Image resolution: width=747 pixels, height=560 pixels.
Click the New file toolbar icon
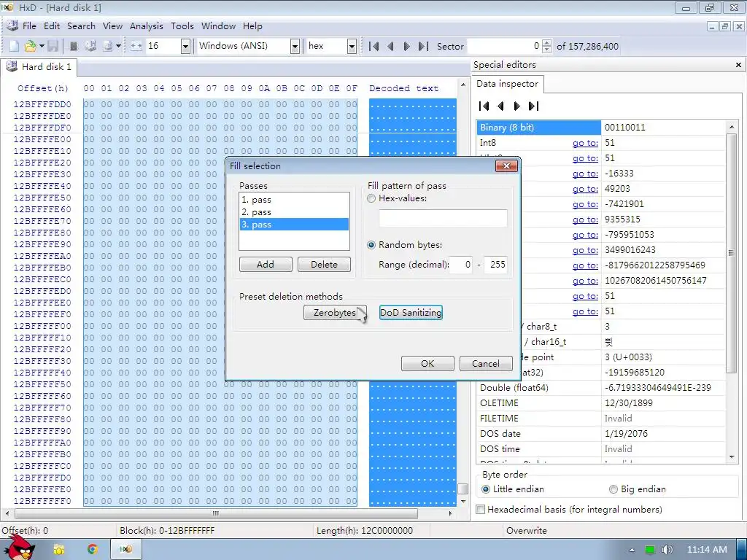click(x=14, y=46)
